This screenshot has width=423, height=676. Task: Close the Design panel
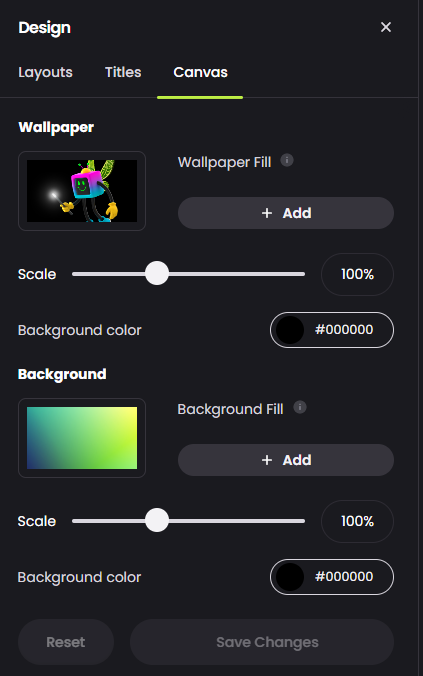[x=386, y=27]
